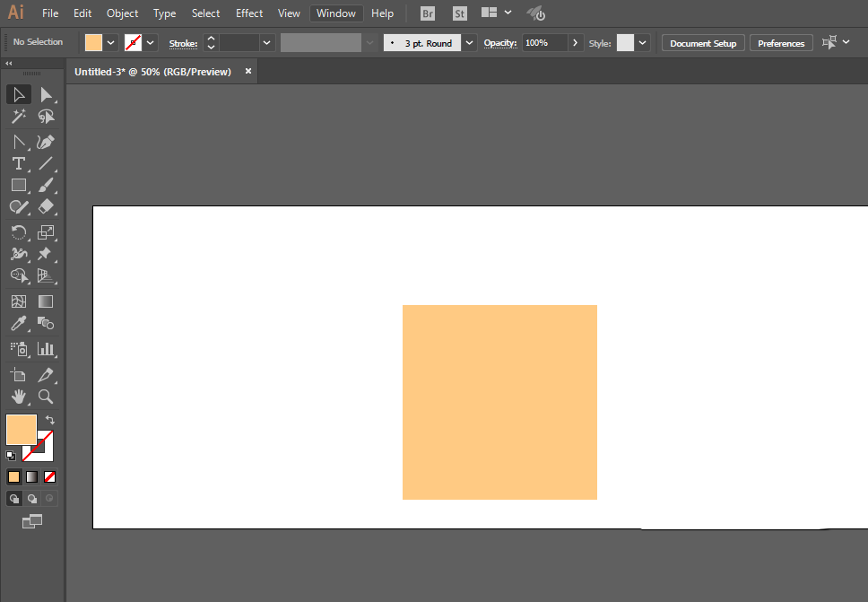The width and height of the screenshot is (868, 602).
Task: Select the Direct Selection tool
Action: [x=46, y=95]
